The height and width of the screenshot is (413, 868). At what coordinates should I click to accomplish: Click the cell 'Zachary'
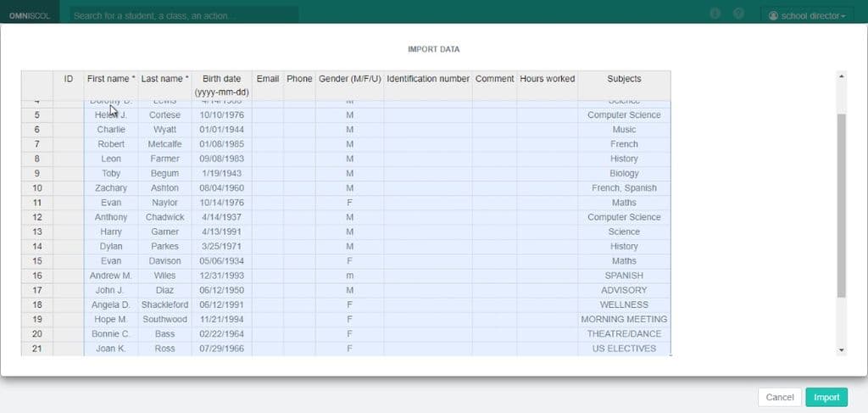(x=111, y=188)
